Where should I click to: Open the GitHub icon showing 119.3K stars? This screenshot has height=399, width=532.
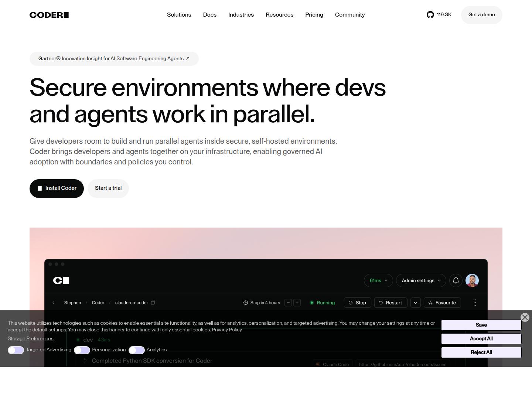tap(430, 15)
